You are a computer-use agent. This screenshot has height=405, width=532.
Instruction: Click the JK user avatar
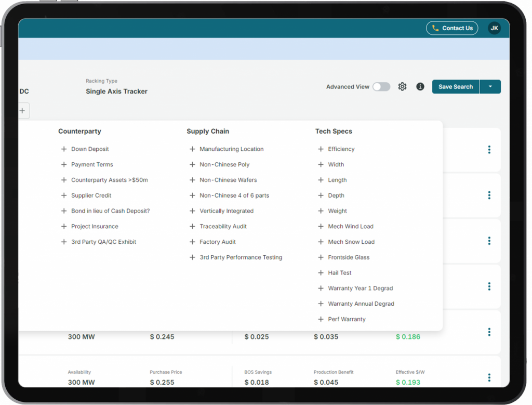[x=494, y=28]
